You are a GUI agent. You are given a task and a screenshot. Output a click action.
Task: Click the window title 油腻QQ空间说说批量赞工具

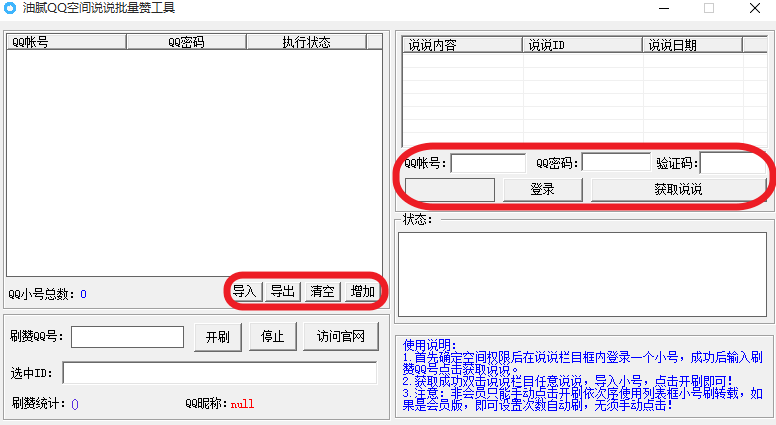pyautogui.click(x=98, y=8)
